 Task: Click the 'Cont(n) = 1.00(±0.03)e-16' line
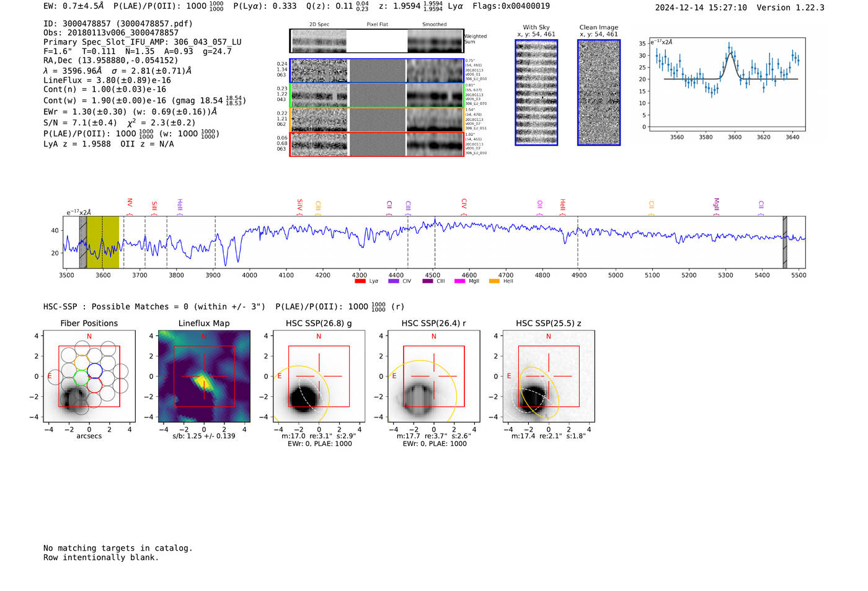tap(105, 90)
